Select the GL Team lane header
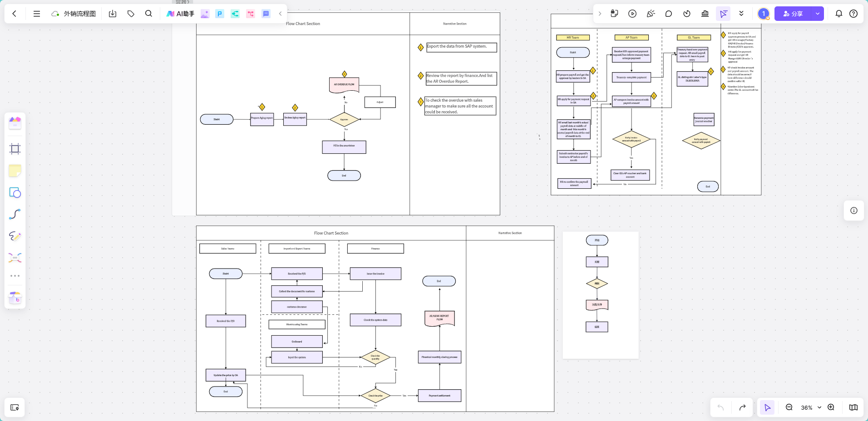This screenshot has height=421, width=868. pos(694,38)
